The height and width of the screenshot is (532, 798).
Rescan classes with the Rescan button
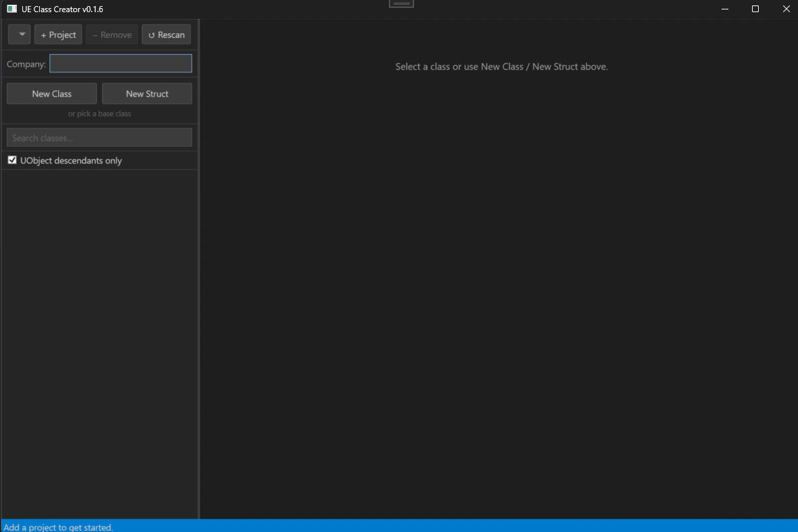pos(166,34)
